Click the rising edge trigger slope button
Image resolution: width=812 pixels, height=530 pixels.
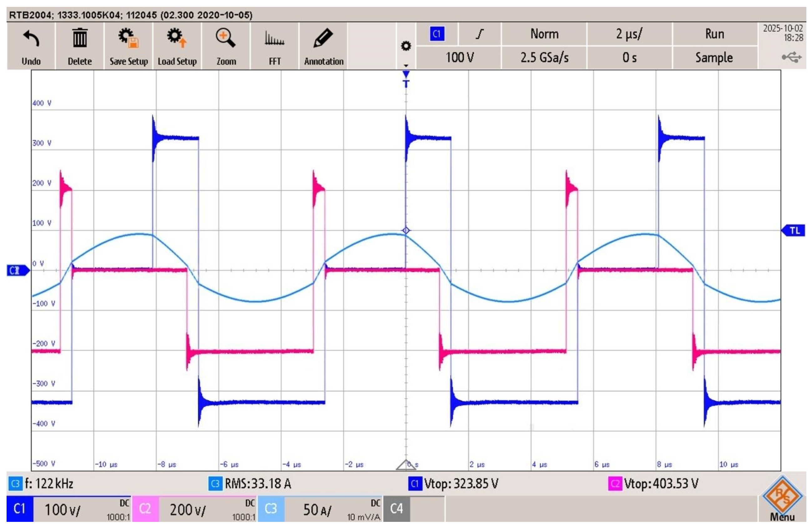[480, 34]
